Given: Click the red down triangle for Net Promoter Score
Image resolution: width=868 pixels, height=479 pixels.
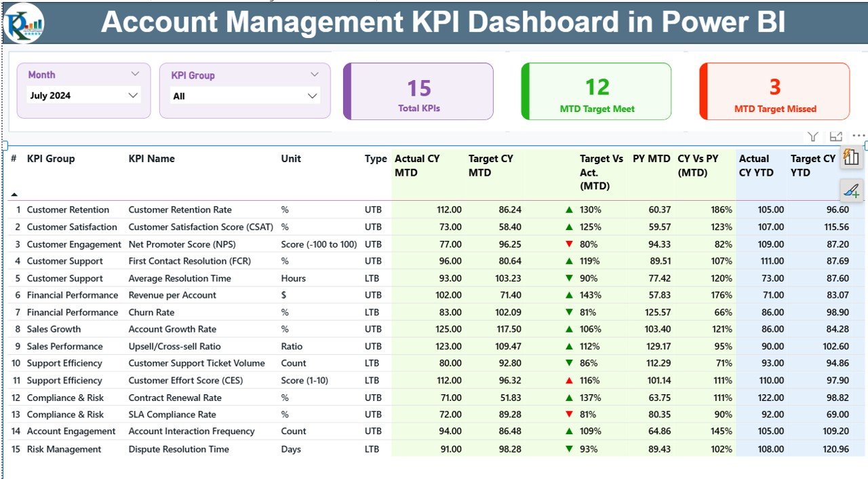Looking at the screenshot, I should (x=568, y=244).
